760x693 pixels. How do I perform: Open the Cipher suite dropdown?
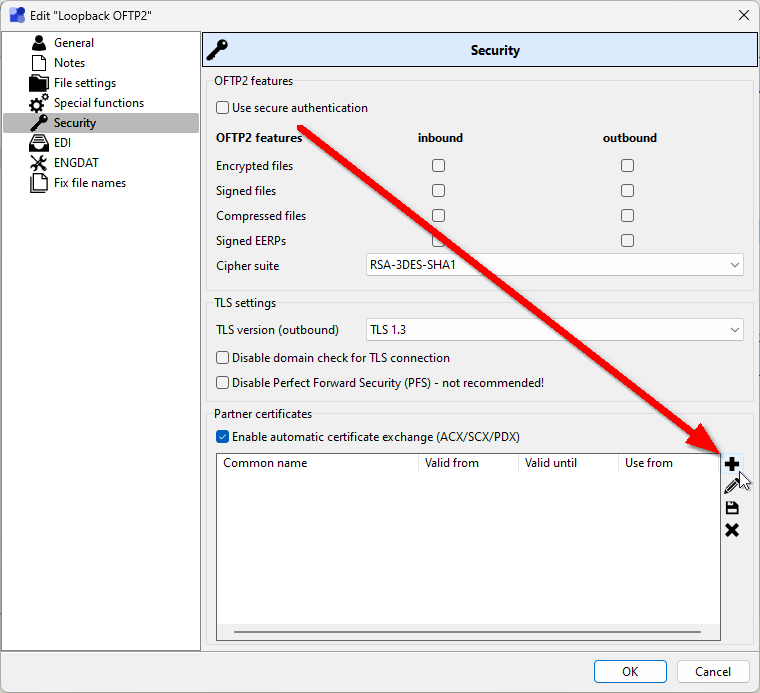[x=555, y=265]
